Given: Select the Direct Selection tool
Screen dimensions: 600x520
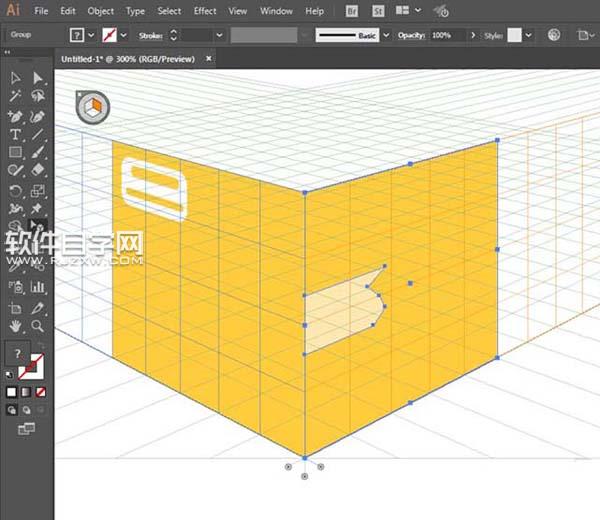Looking at the screenshot, I should (38, 78).
